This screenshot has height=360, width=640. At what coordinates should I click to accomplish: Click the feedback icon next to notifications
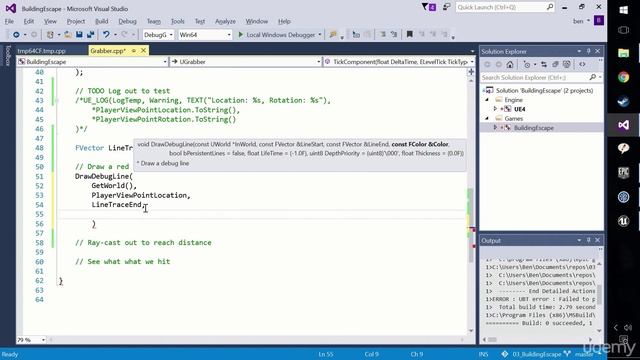[446, 7]
